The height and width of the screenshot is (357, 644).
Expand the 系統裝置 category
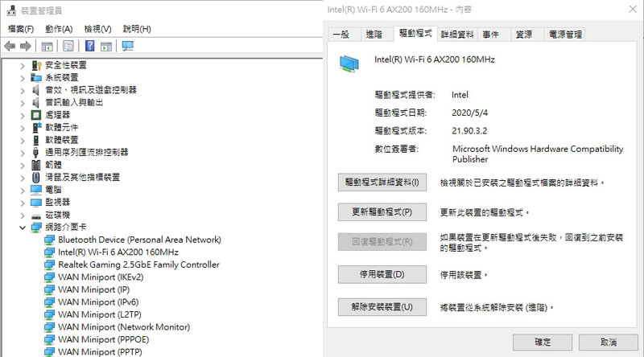23,78
